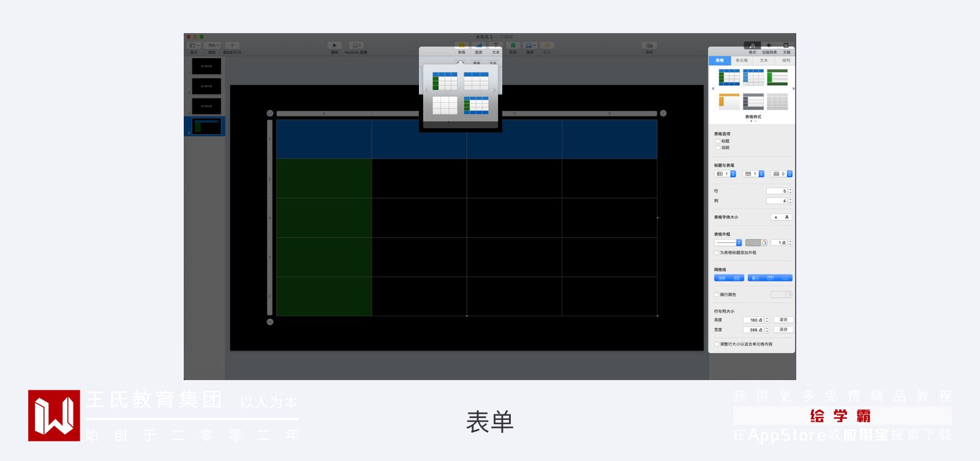The width and height of the screenshot is (980, 461).
Task: Toggle the 隔行颜色 checkbox
Action: (717, 295)
